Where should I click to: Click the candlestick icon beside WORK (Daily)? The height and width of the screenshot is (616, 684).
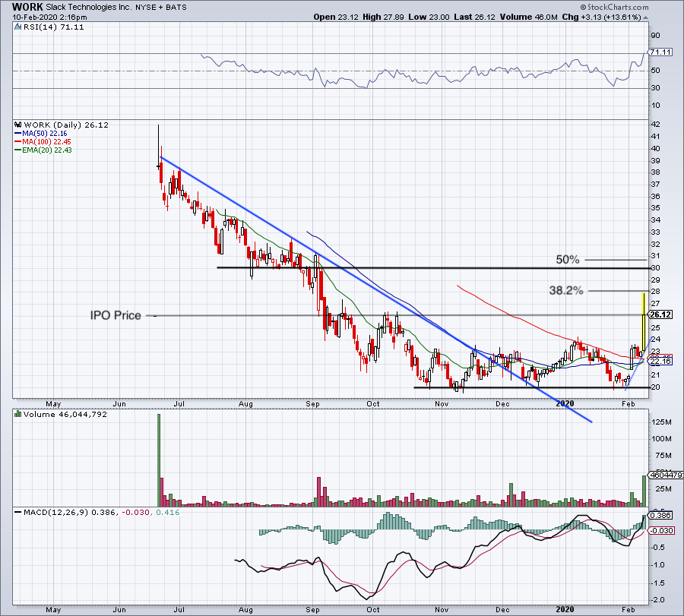click(18, 125)
